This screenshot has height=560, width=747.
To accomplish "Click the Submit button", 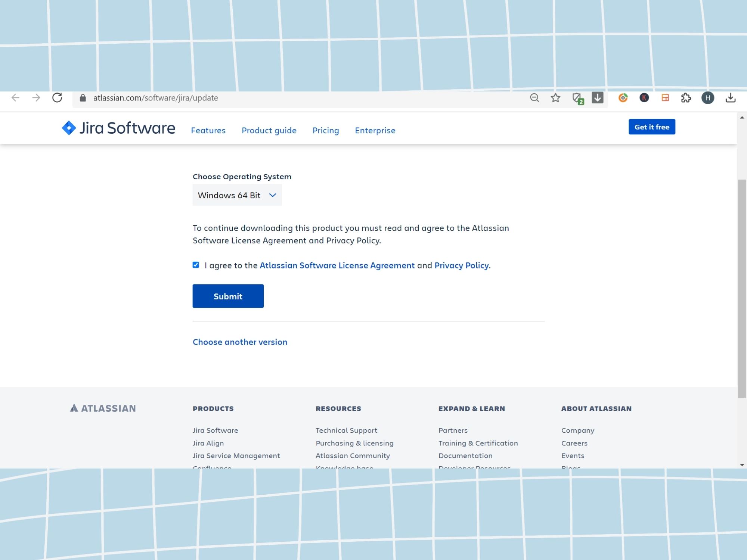I will pos(228,296).
